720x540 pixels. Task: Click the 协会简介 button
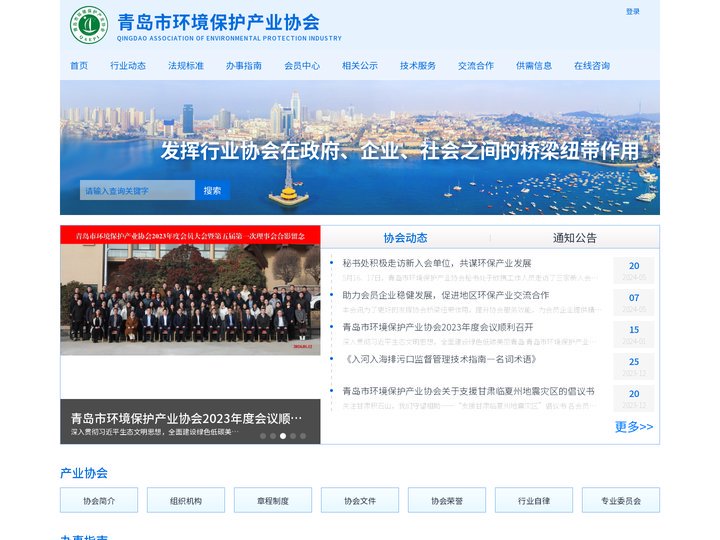tap(99, 500)
